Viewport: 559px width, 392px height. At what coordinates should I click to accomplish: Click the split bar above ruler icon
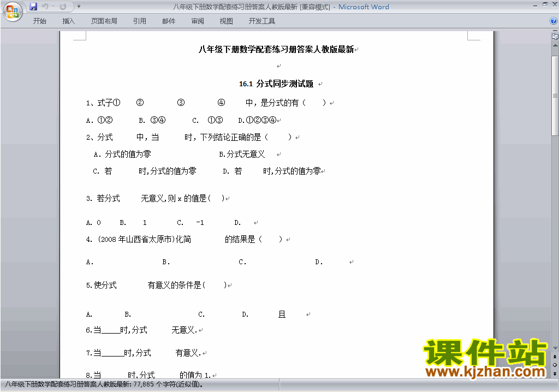point(555,31)
